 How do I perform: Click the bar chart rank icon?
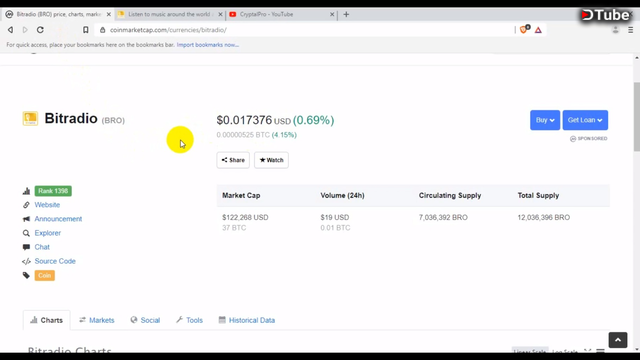(x=27, y=191)
